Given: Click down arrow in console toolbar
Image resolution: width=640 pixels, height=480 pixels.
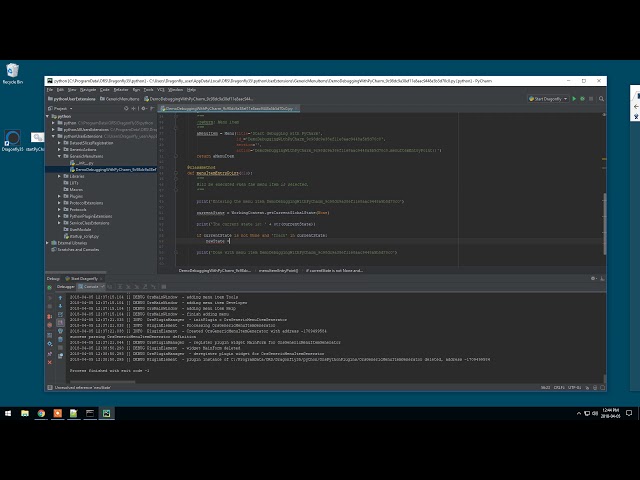Looking at the screenshot, I should (x=60, y=306).
